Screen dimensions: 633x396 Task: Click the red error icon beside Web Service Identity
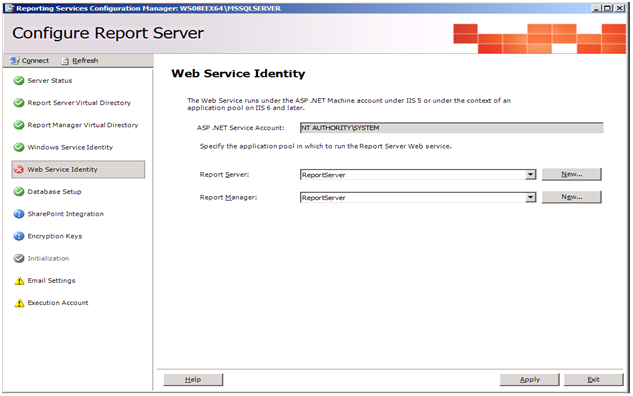19,170
